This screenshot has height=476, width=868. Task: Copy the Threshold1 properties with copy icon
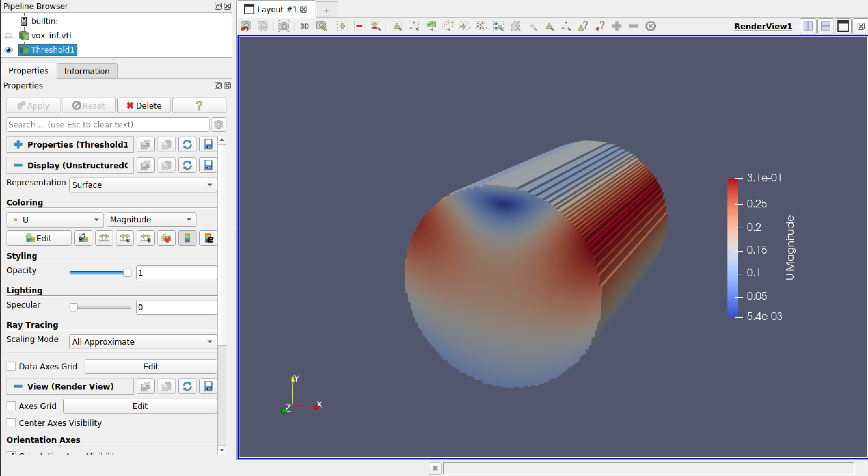[x=145, y=144]
